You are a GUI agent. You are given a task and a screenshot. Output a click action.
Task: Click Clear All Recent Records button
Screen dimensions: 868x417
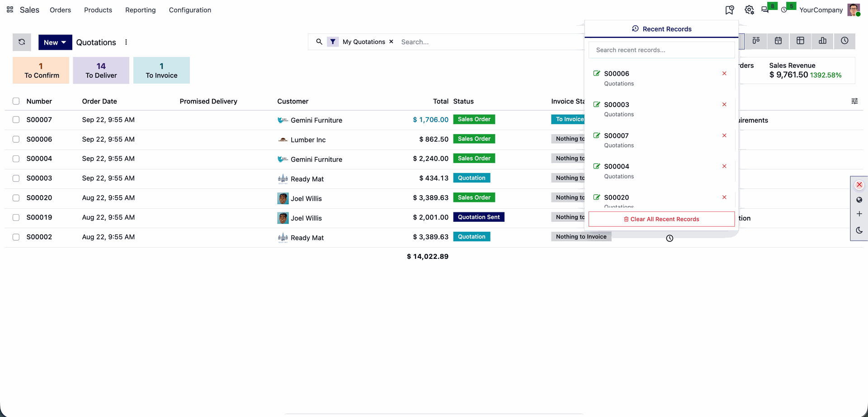tap(661, 219)
